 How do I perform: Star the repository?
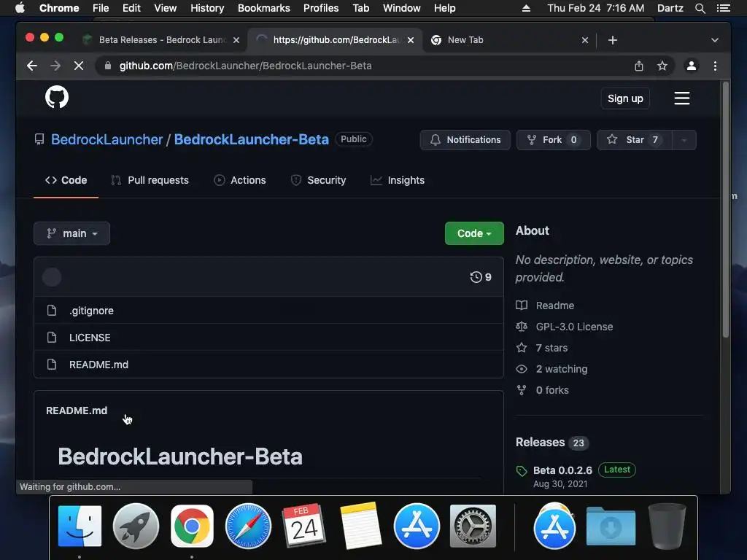pos(634,140)
